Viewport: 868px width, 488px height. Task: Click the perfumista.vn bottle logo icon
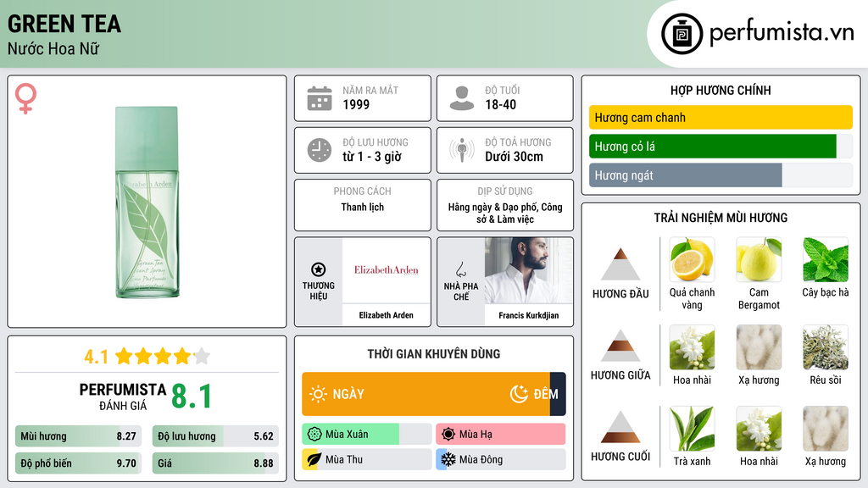pyautogui.click(x=682, y=34)
